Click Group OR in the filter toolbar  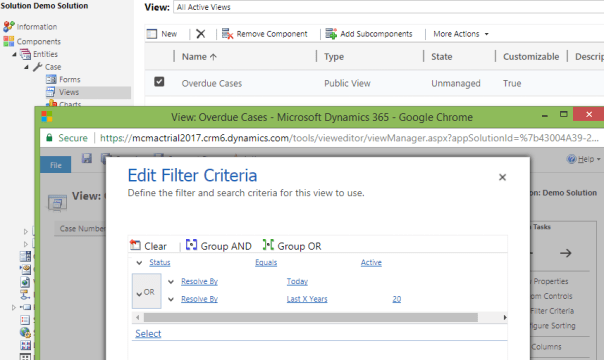click(292, 246)
